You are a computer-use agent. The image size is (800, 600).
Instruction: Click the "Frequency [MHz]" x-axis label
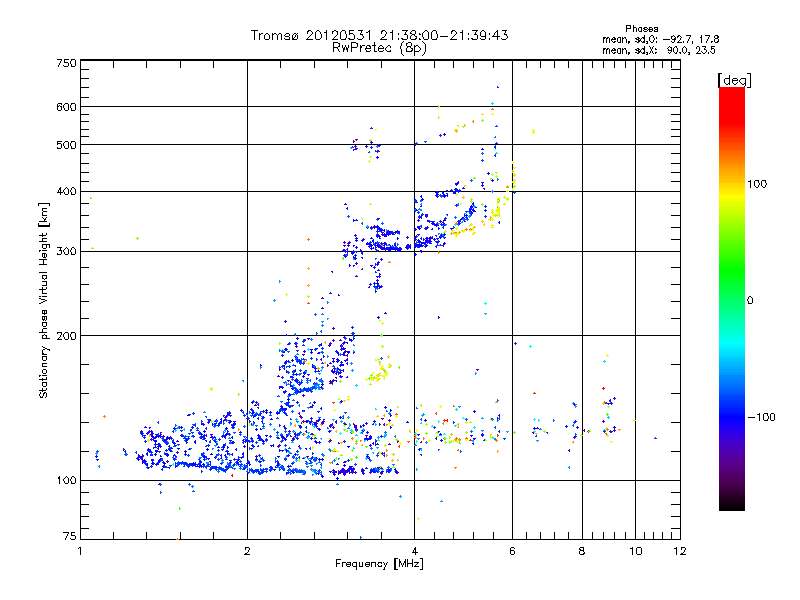pyautogui.click(x=379, y=564)
